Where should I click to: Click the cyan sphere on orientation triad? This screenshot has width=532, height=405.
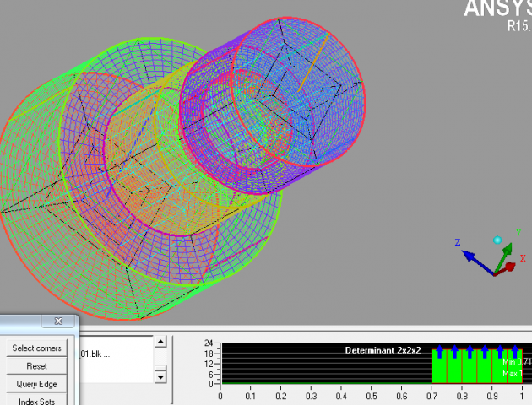click(x=498, y=241)
